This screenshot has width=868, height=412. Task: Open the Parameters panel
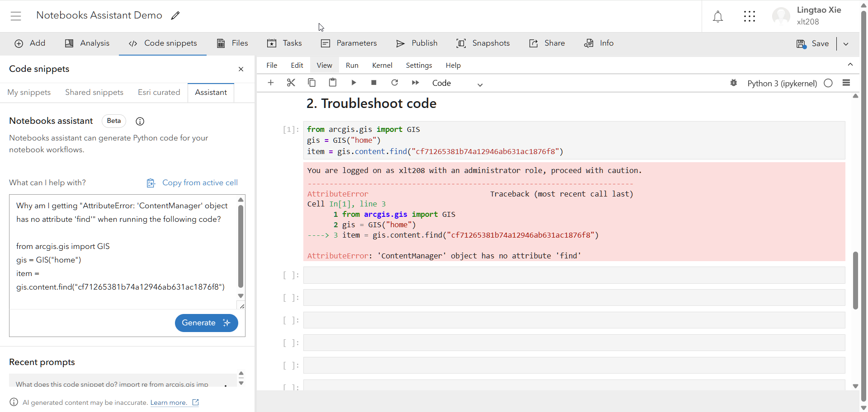(349, 43)
